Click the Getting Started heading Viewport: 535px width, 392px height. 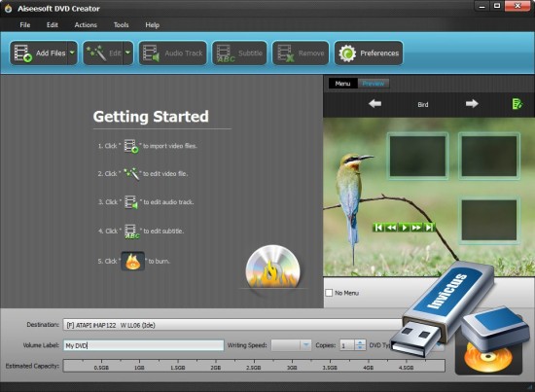pyautogui.click(x=151, y=117)
